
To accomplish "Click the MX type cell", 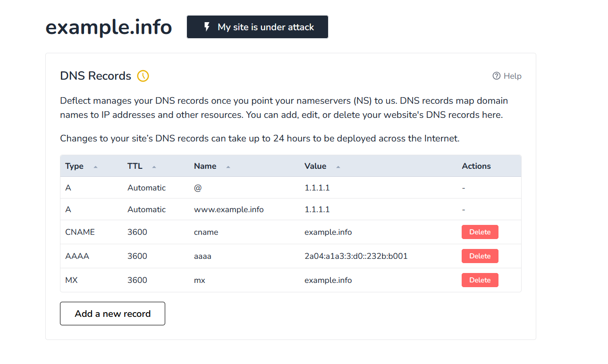I will coord(71,280).
